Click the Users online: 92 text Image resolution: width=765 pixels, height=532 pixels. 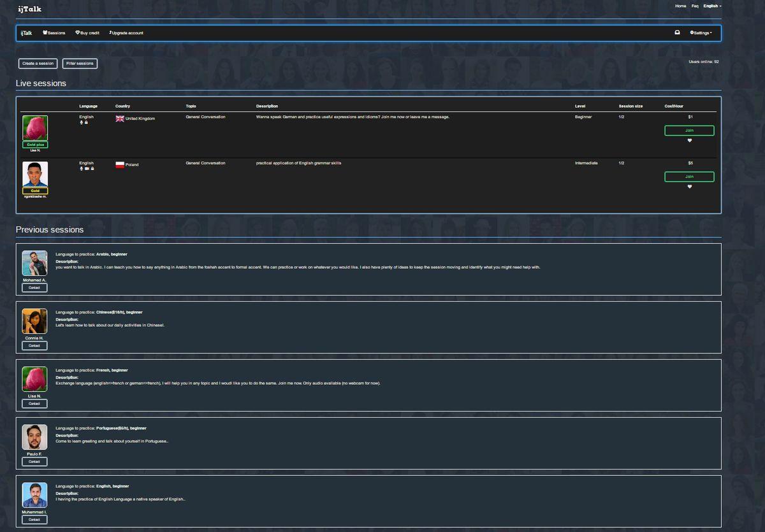(704, 62)
